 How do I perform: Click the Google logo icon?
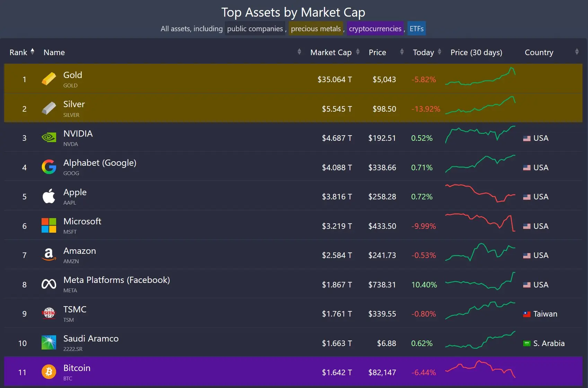pos(49,167)
